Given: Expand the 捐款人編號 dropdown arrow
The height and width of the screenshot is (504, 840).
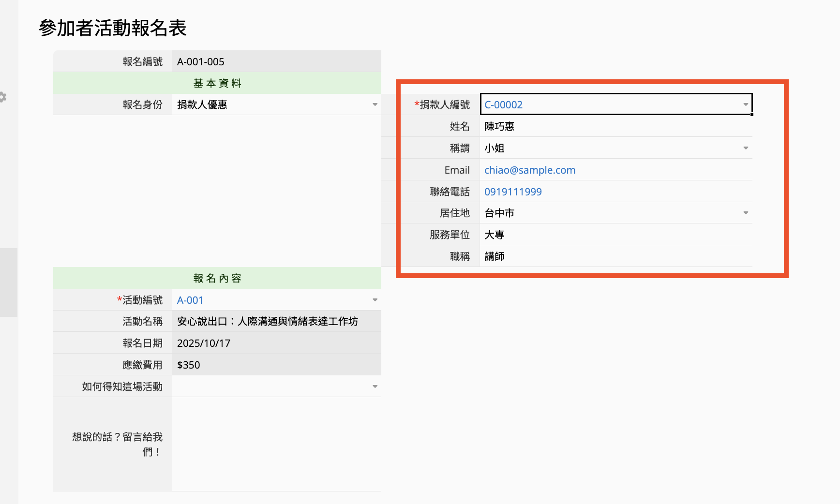Looking at the screenshot, I should [x=745, y=104].
